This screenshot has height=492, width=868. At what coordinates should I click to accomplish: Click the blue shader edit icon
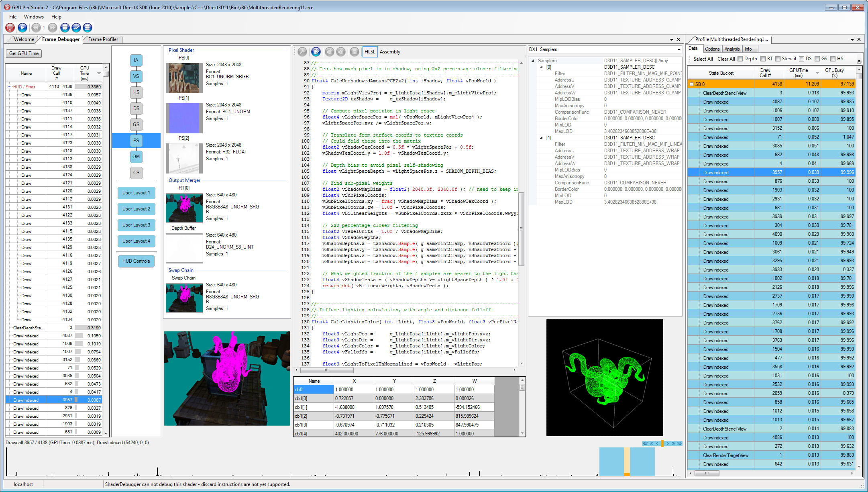(x=316, y=51)
